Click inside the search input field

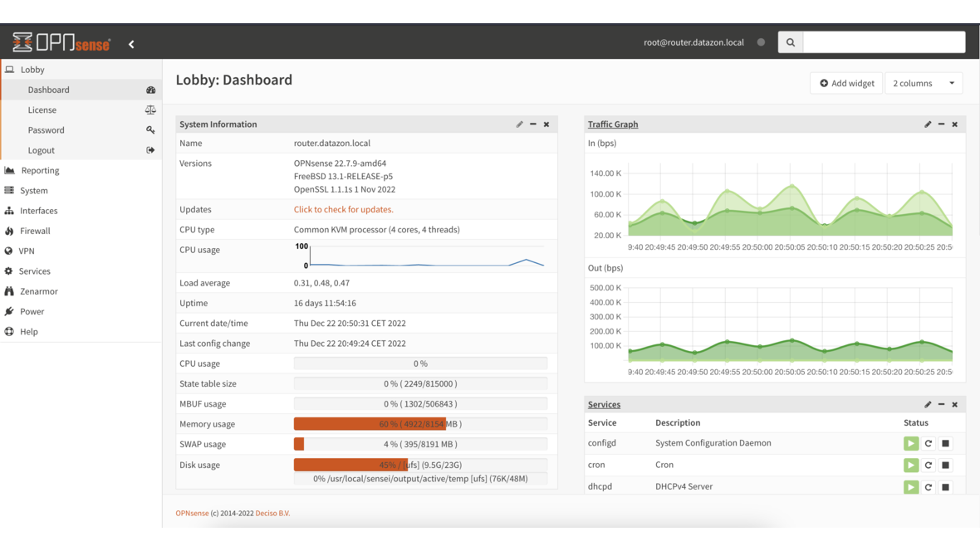coord(884,41)
